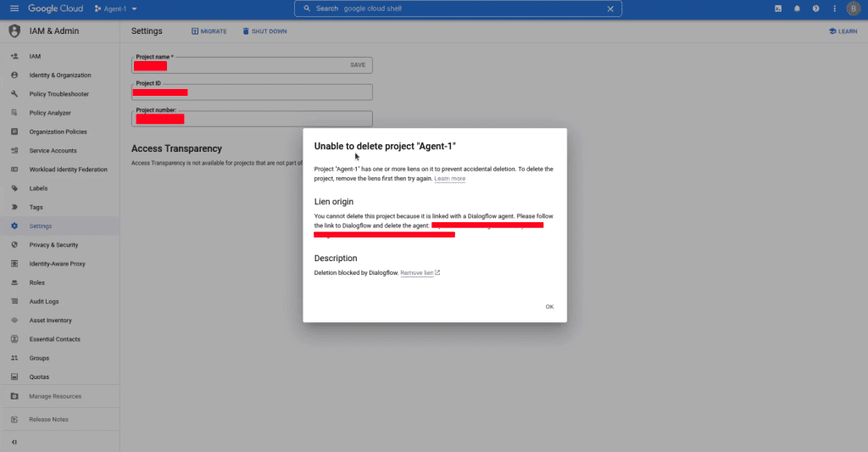Click the Workload Identity Federation icon

tap(14, 169)
